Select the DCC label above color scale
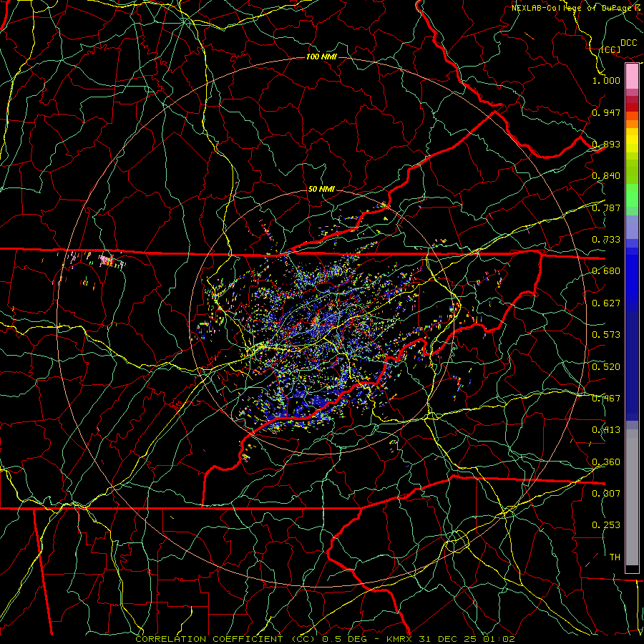This screenshot has height=644, width=644. (629, 43)
